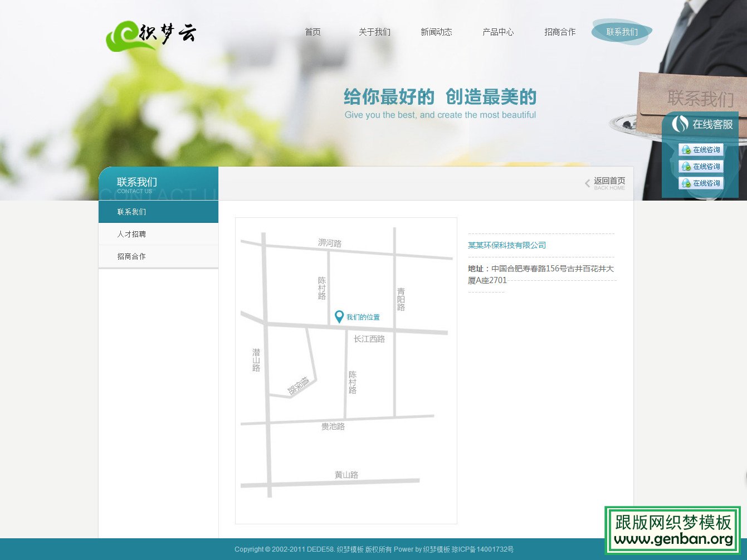Click 返回首页 to go back home
This screenshot has height=560, width=747.
click(610, 180)
